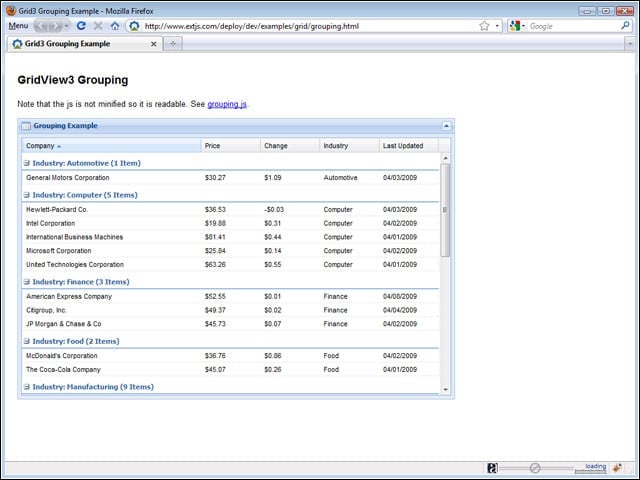Click the loading link in status bar
The height and width of the screenshot is (480, 640).
click(596, 466)
